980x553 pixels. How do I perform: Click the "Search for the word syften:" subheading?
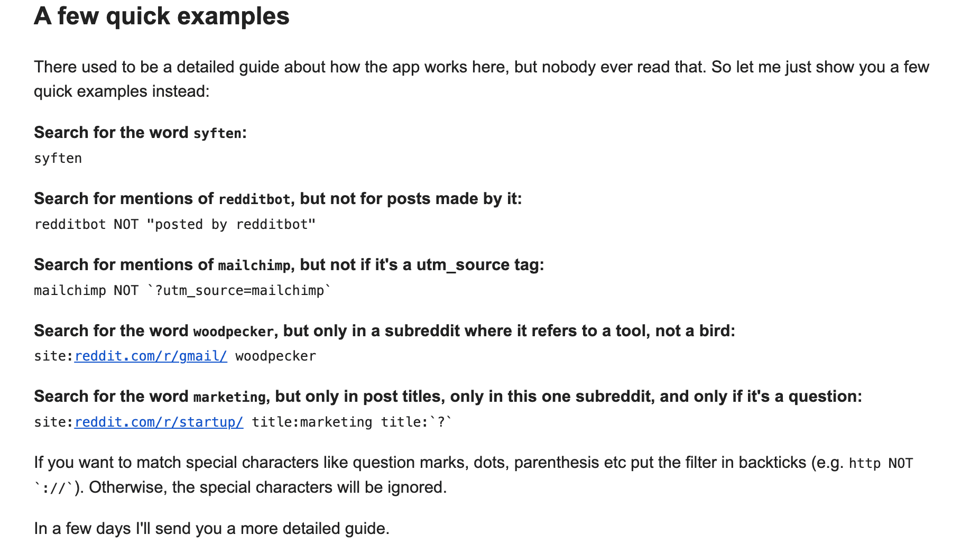point(140,133)
